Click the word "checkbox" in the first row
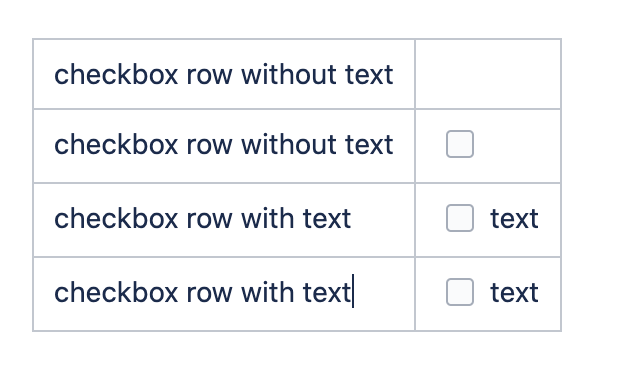The width and height of the screenshot is (630, 386). coord(116,75)
